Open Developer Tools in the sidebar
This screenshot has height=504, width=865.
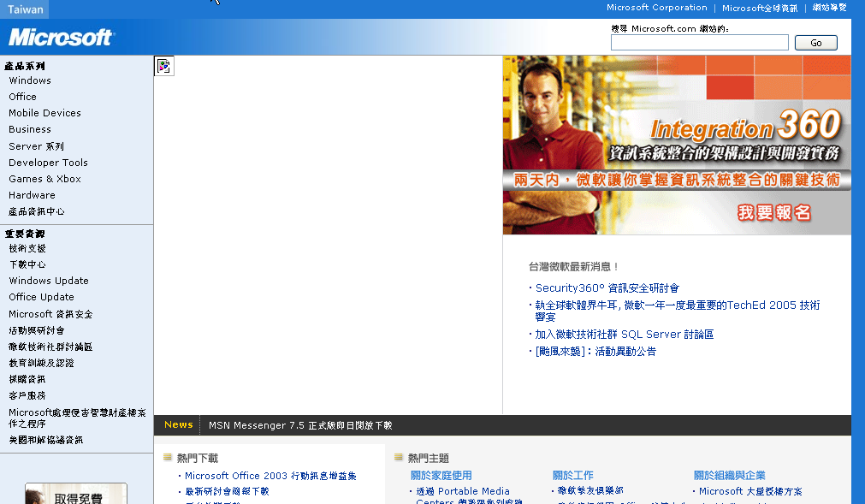(48, 163)
